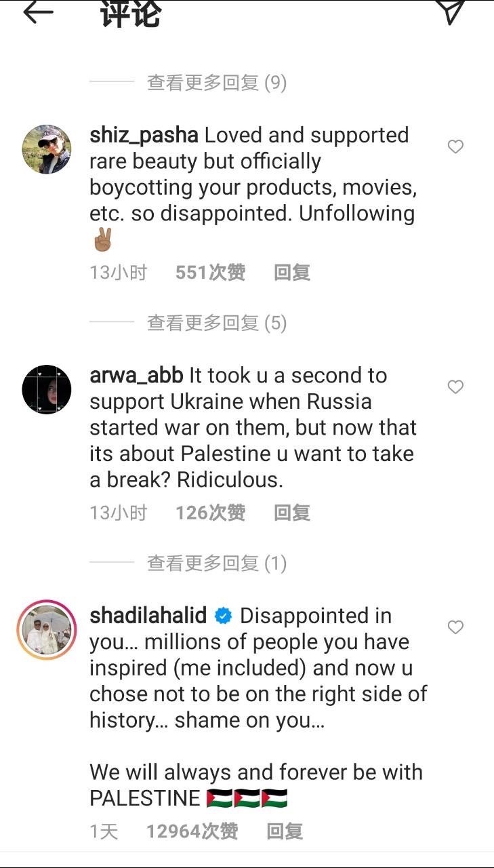View shadilahalid's story avatar
Viewport: 494px width, 868px height.
[x=47, y=630]
